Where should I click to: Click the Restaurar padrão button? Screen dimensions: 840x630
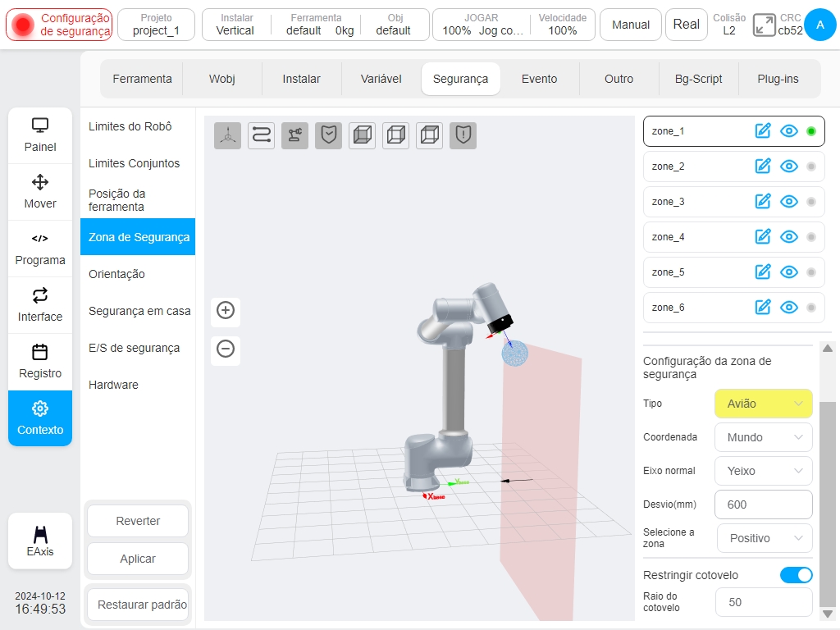coord(142,605)
